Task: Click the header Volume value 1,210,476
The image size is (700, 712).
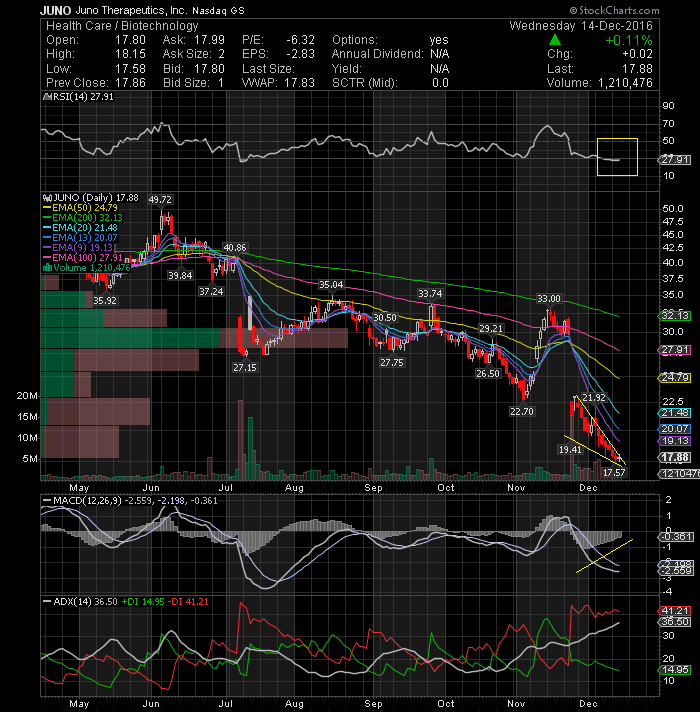Action: [x=625, y=83]
